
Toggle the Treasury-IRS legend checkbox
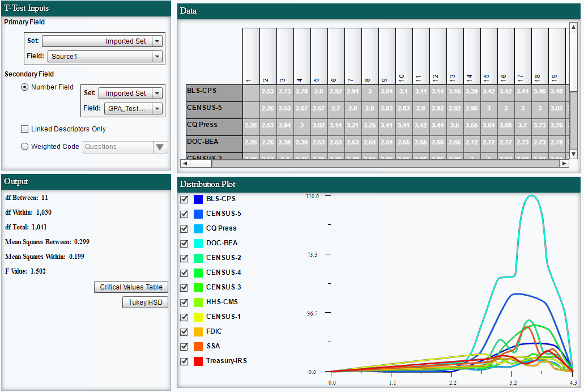tap(184, 361)
